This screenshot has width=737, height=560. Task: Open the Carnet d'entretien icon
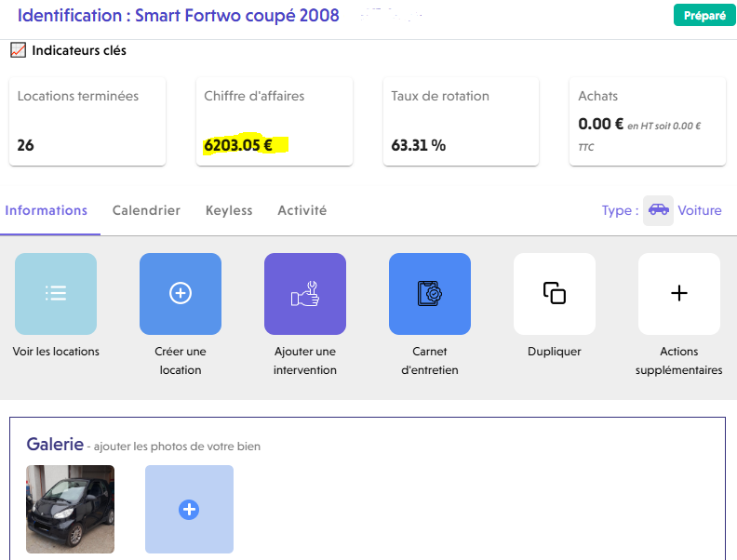point(430,293)
